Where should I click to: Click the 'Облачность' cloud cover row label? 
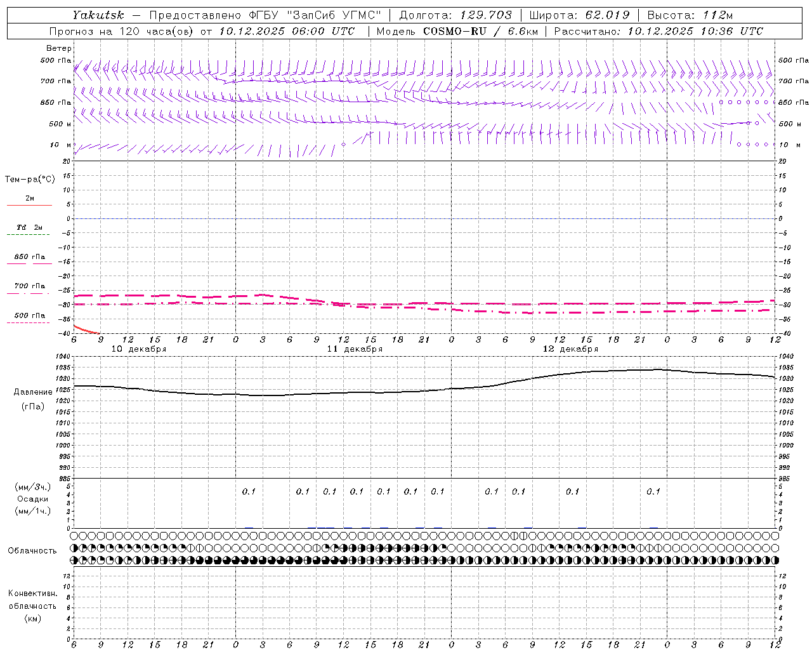point(32,551)
